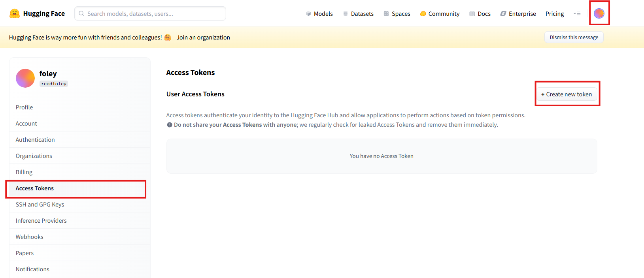Open Authentication settings
Screen dimensions: 644x278
79,140
